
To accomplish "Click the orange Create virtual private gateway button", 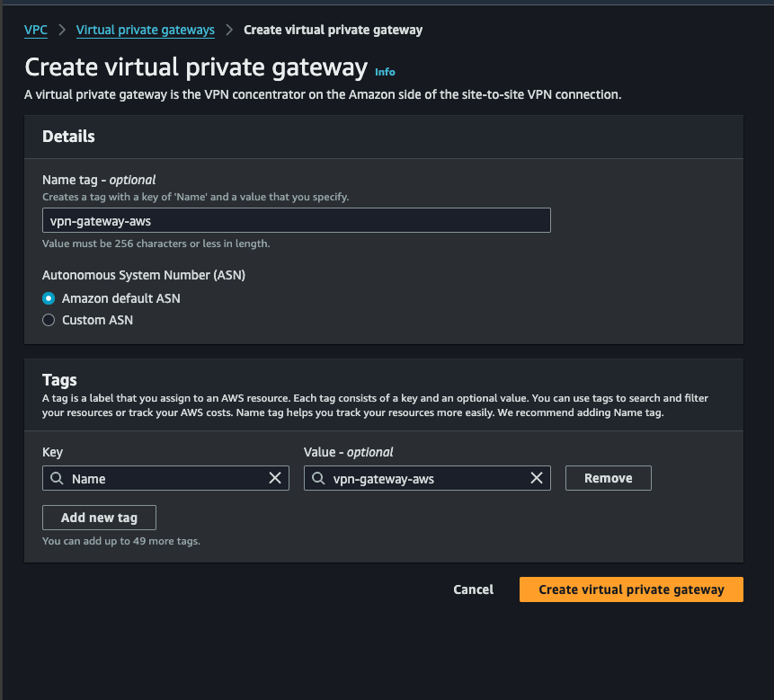I will tap(631, 589).
